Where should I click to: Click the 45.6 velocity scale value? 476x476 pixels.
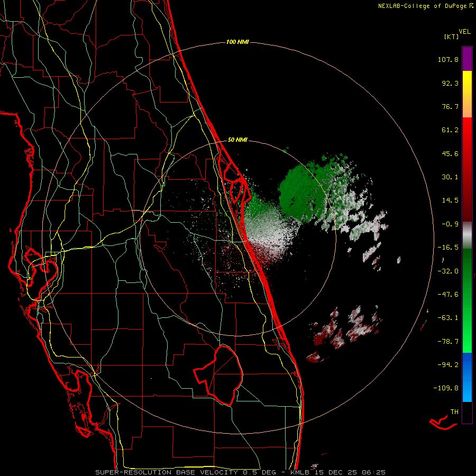[x=450, y=153]
